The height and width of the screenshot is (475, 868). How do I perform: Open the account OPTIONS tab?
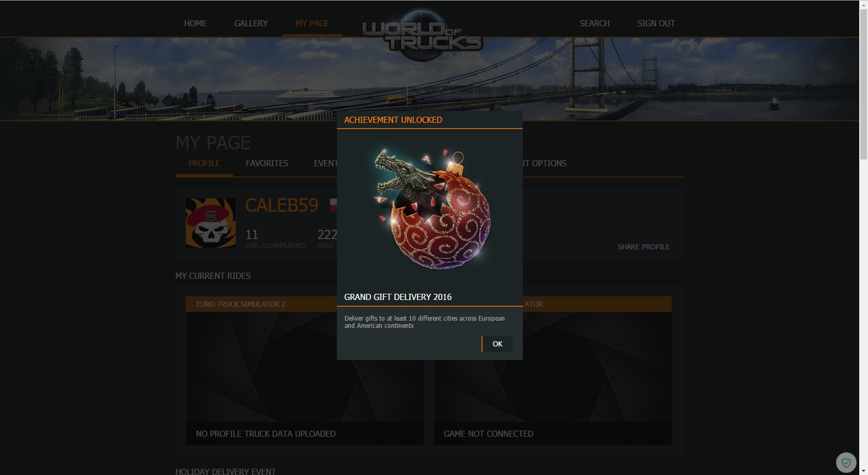tap(545, 163)
